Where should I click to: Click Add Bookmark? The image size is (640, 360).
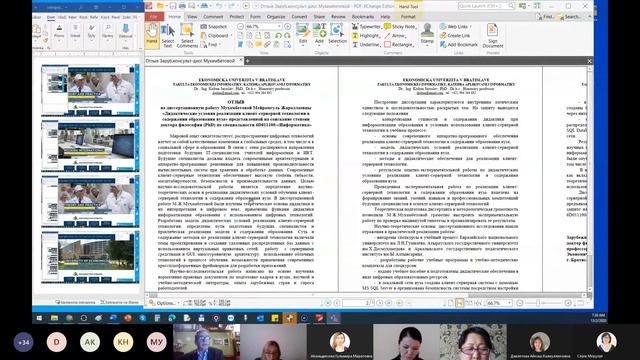pos(459,44)
